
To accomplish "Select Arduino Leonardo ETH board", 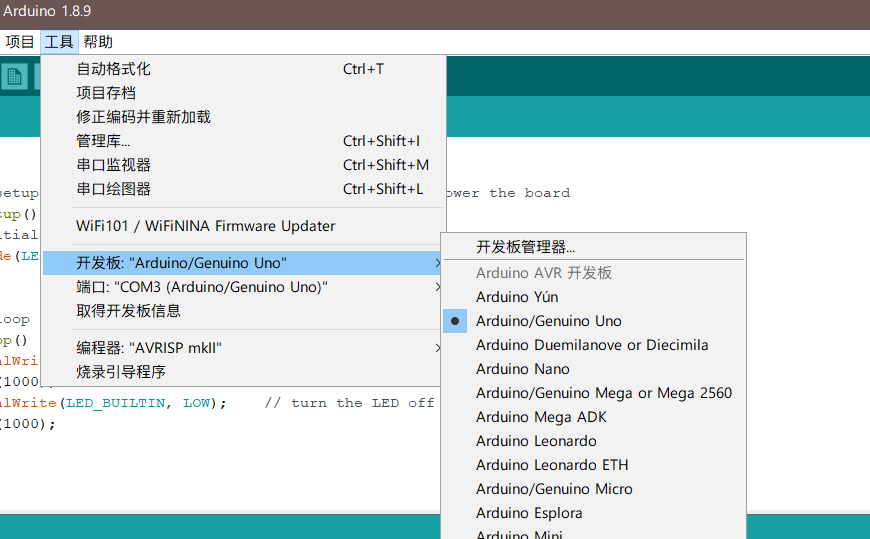I will [594, 465].
